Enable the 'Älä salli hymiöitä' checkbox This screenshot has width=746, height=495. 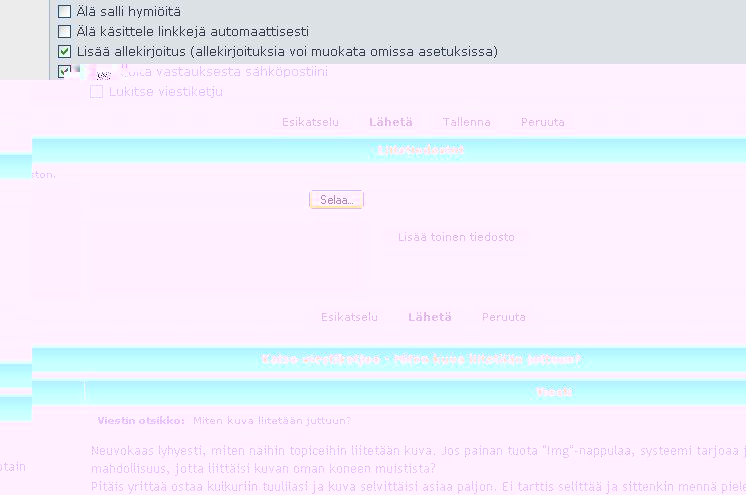point(65,12)
